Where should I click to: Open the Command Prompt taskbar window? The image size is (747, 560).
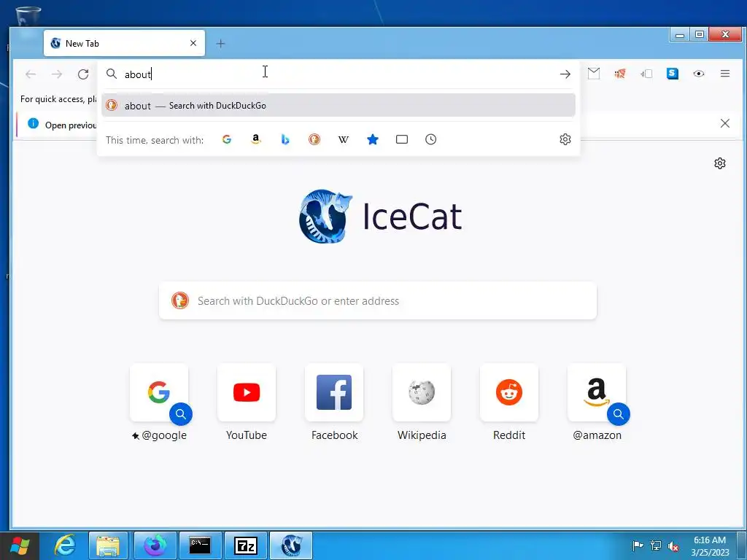coord(200,545)
